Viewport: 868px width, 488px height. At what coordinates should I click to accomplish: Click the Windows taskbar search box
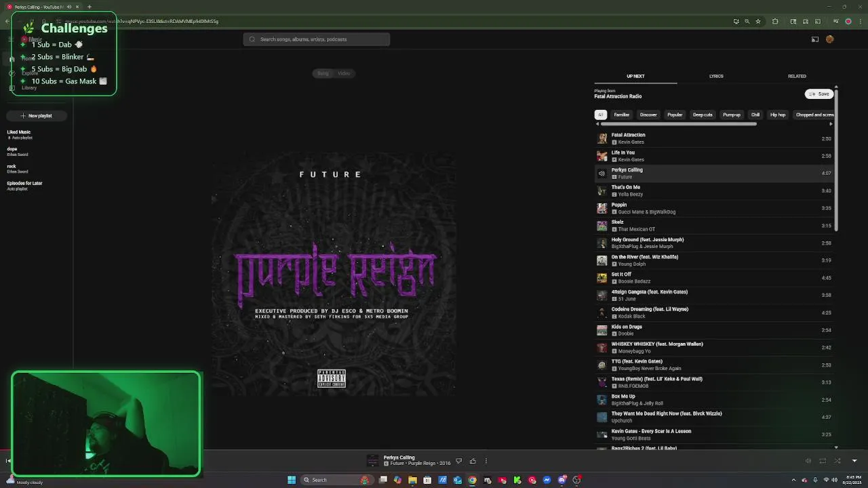pos(336,480)
